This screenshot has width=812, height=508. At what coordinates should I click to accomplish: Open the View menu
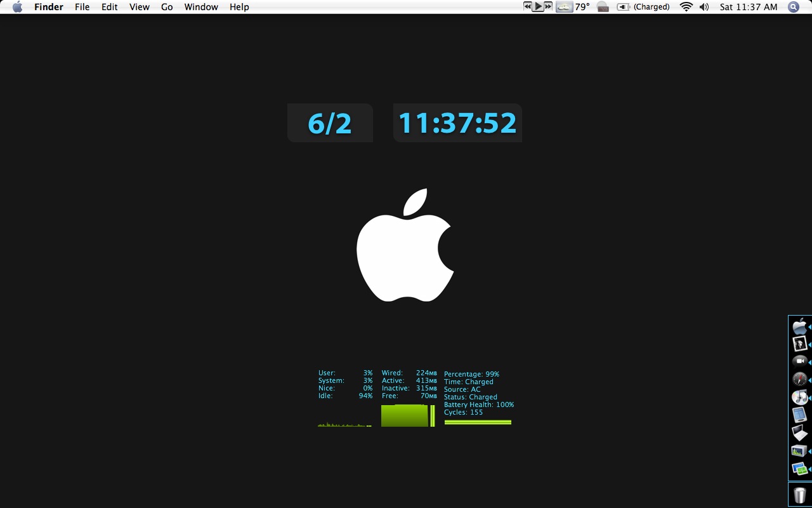[139, 7]
